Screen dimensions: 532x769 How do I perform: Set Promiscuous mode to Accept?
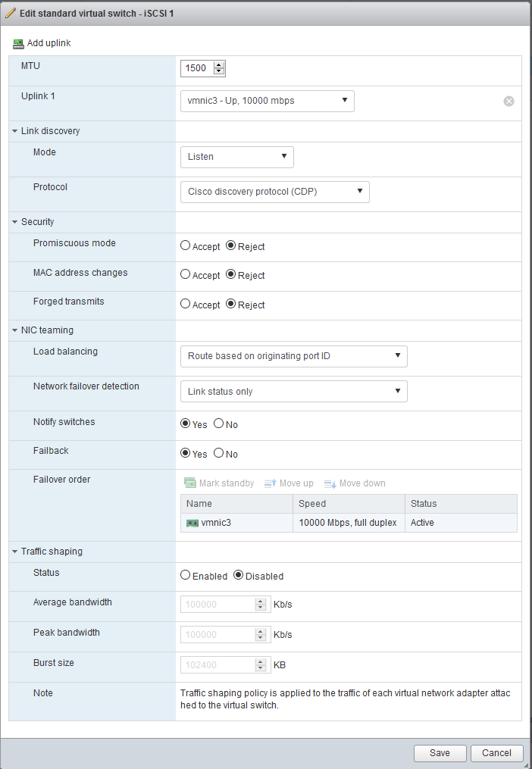[185, 245]
